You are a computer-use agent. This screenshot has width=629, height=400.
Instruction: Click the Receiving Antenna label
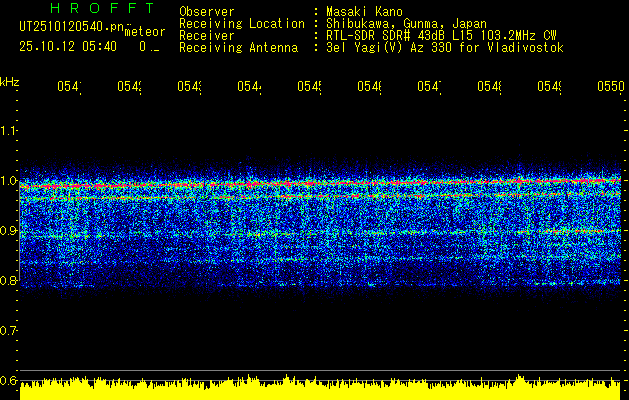click(238, 48)
